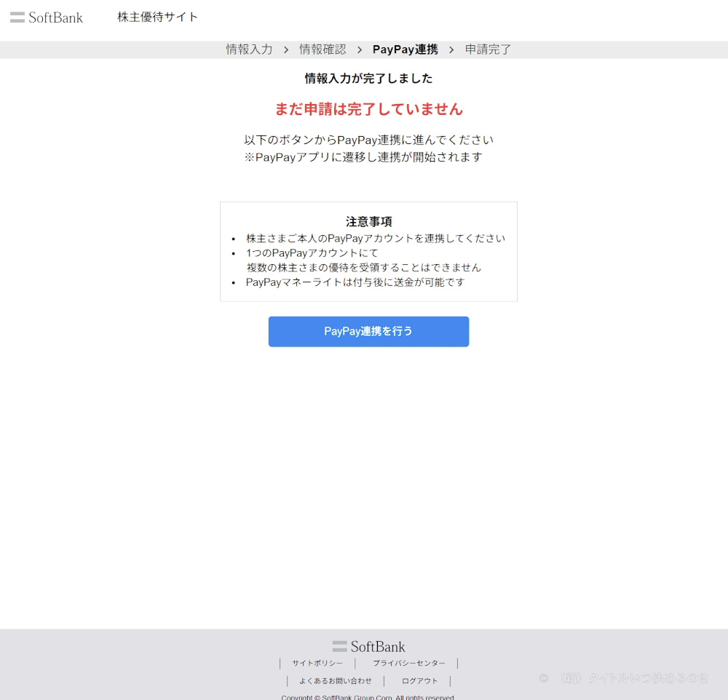Click the 情報入力が完了しました heading
728x700 pixels.
(x=368, y=79)
